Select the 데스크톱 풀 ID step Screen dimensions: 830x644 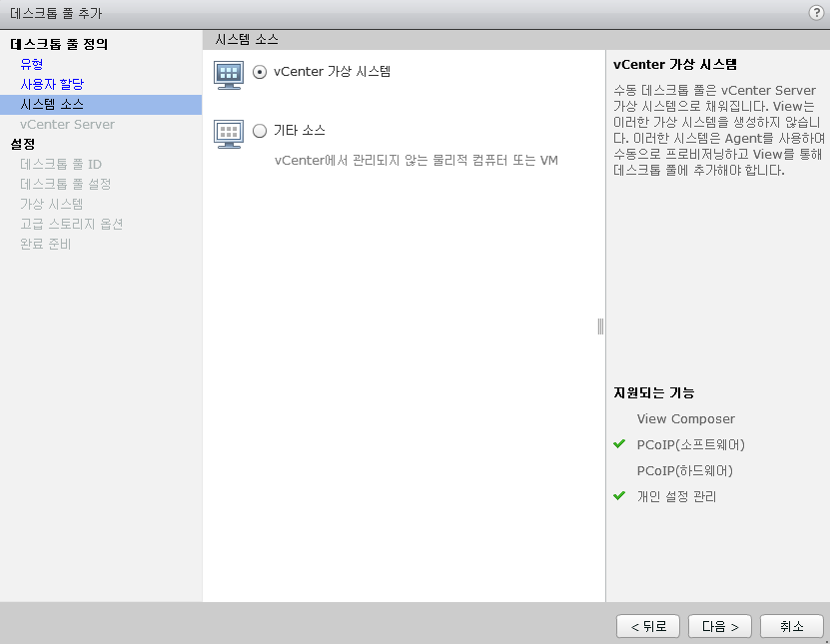(x=61, y=164)
